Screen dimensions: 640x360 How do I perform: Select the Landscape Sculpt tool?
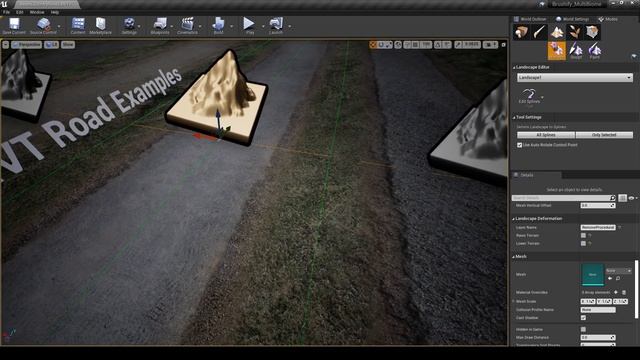(x=576, y=50)
